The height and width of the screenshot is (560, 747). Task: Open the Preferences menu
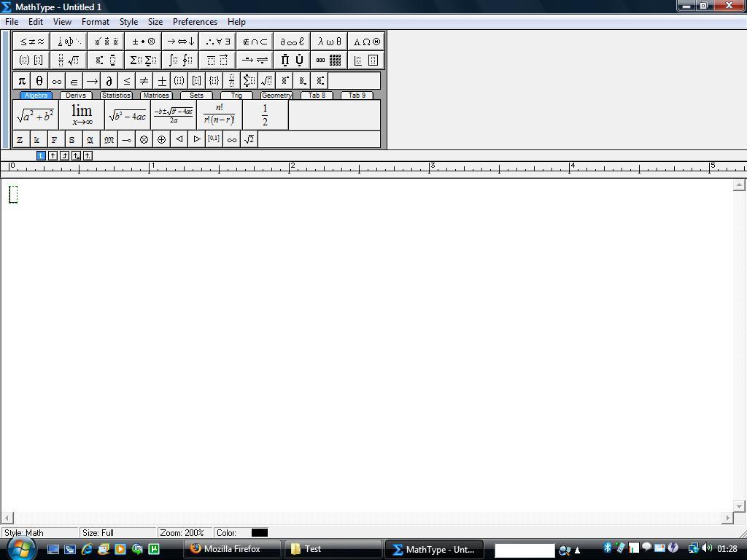point(195,22)
